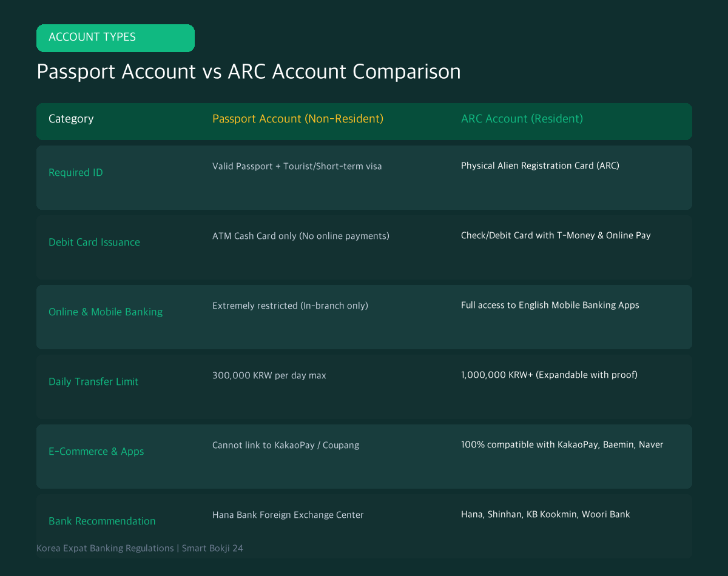Select '300,000 KRW per day max' cell

[269, 375]
